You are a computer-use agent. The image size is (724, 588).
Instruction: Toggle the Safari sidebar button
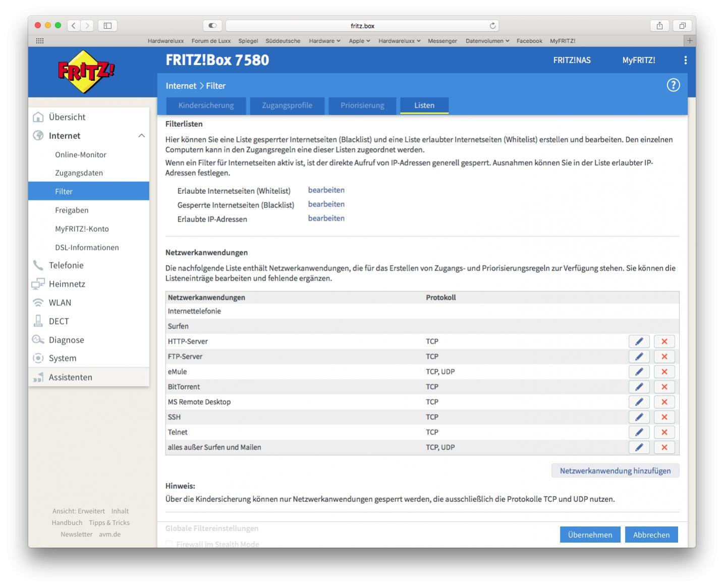tap(107, 25)
